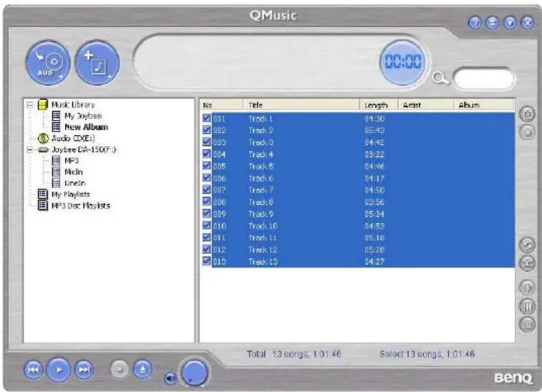
Task: Click the round side button under refresh
Action: click(527, 263)
